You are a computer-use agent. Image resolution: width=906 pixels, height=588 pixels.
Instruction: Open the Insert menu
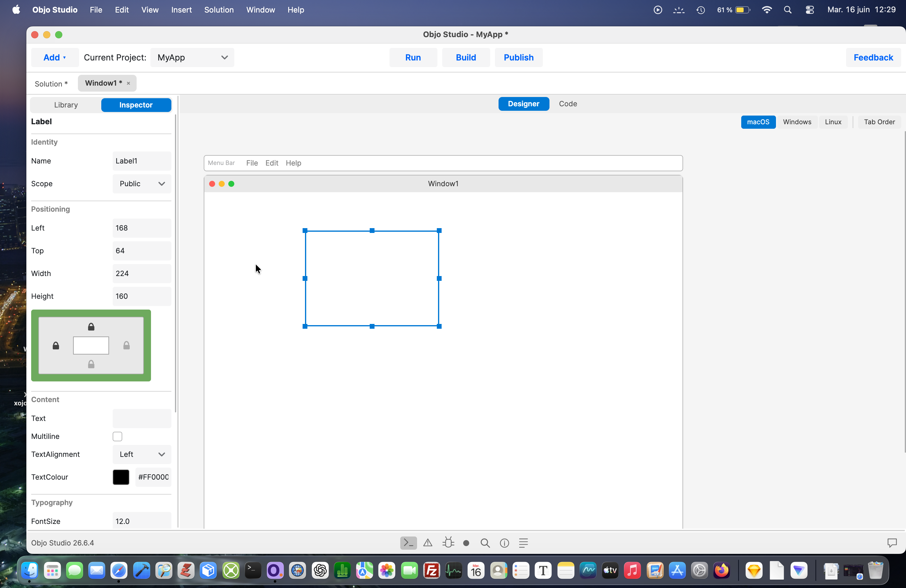(x=181, y=10)
